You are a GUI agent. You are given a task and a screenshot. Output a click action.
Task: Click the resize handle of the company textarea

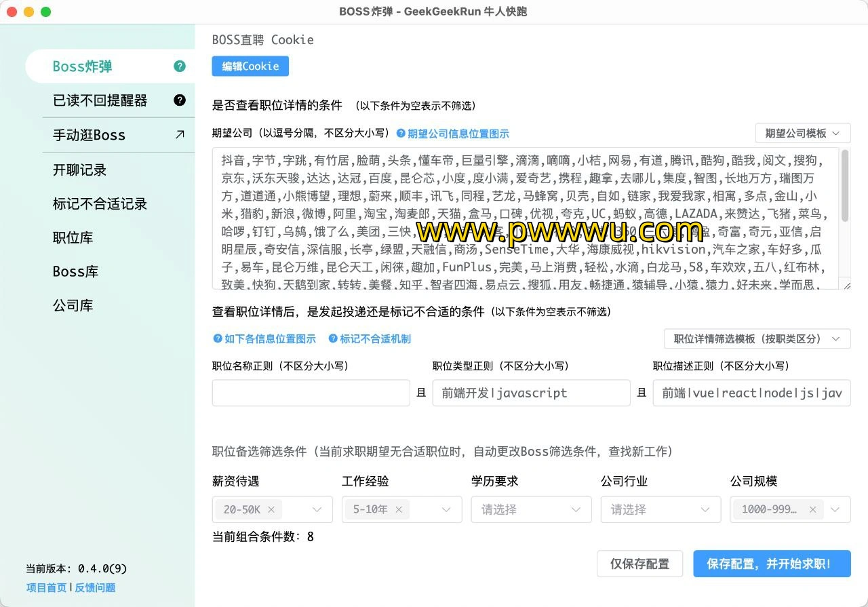(x=846, y=286)
